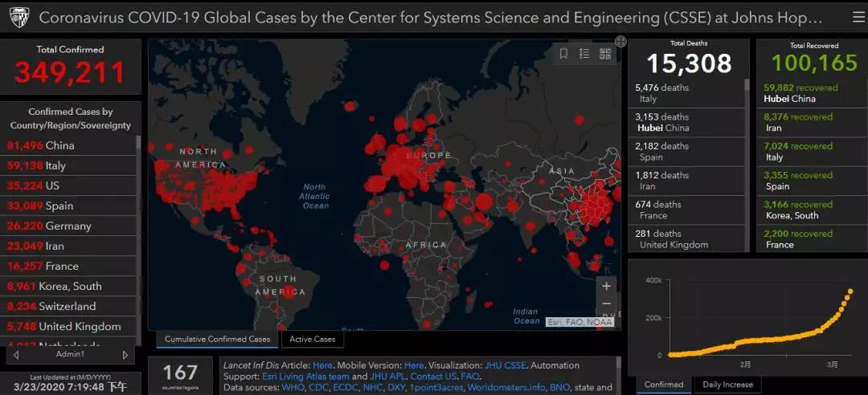Expand the map to full screen
Image resolution: width=868 pixels, height=395 pixels.
coord(620,42)
